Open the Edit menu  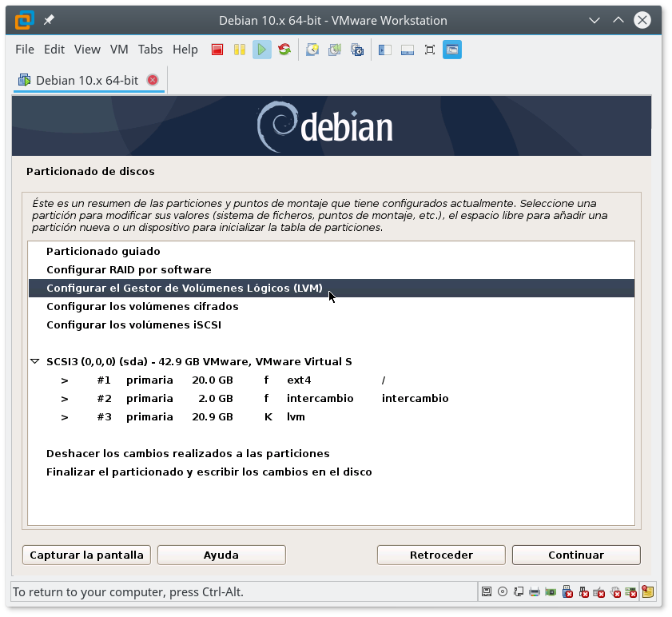(x=54, y=50)
